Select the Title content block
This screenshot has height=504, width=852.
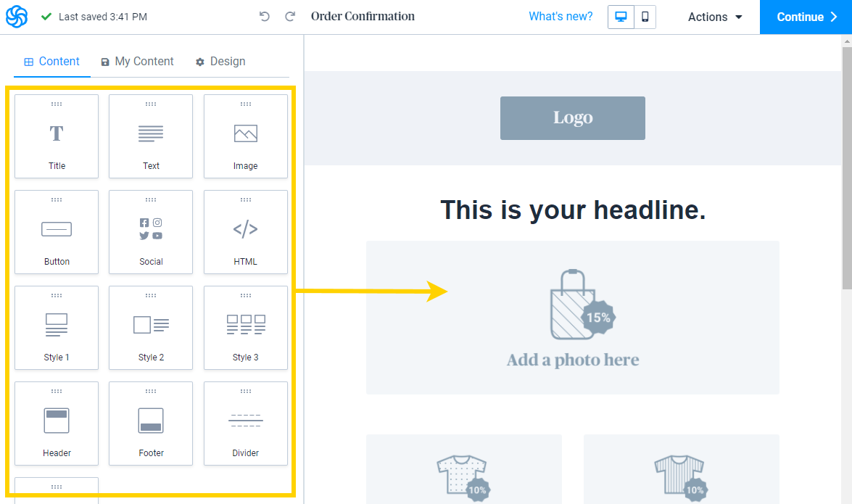pyautogui.click(x=57, y=136)
